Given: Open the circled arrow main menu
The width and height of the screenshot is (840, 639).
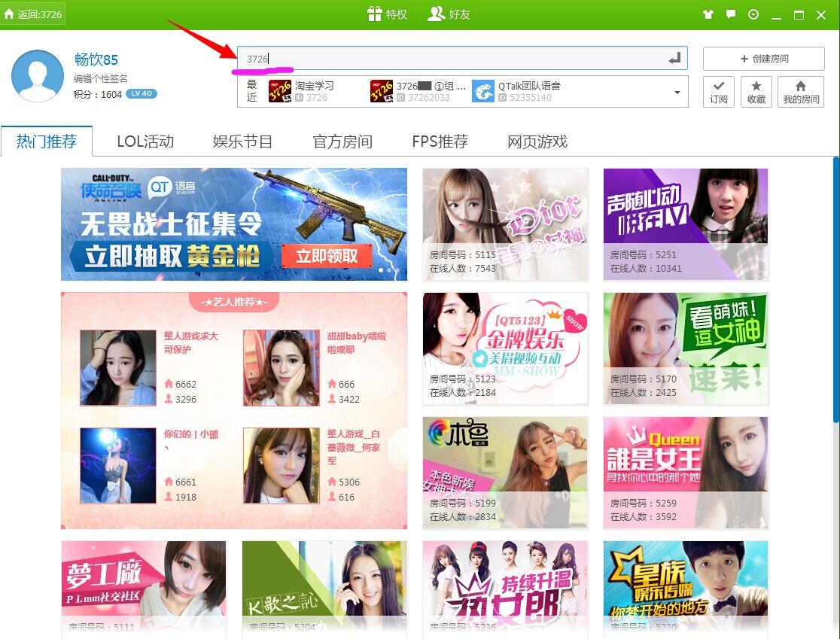Looking at the screenshot, I should (x=753, y=14).
